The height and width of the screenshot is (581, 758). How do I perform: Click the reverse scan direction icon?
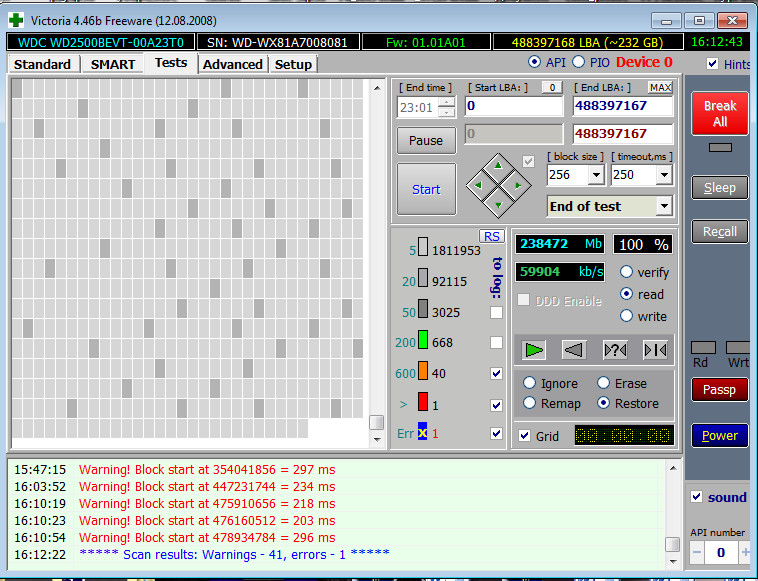pos(574,349)
